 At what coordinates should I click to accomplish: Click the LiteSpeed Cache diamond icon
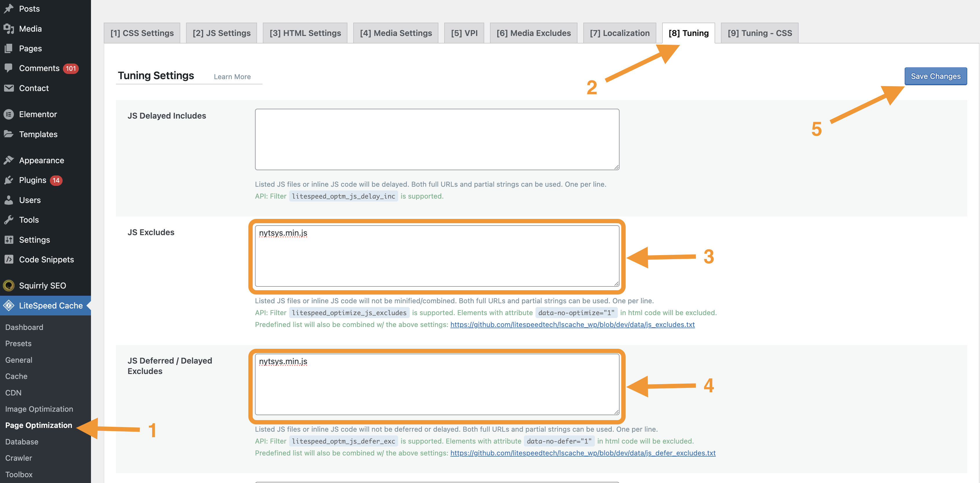pos(9,306)
